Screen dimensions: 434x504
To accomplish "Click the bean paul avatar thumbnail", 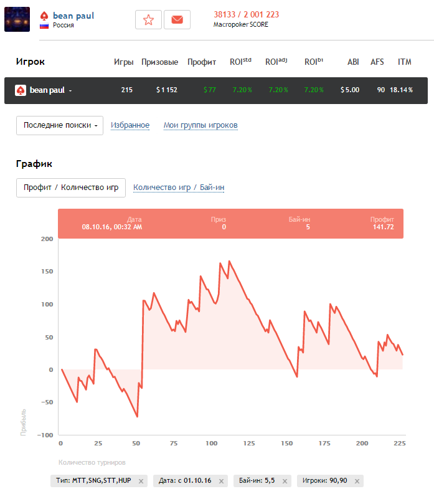I will [x=17, y=19].
